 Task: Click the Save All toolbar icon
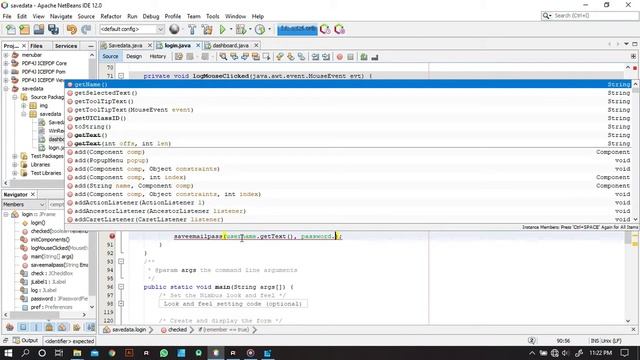(x=53, y=29)
